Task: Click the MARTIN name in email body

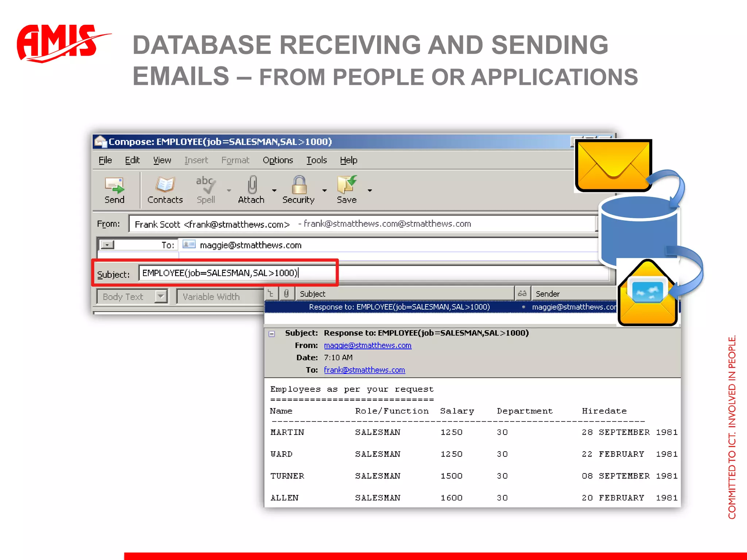Action: pos(287,432)
